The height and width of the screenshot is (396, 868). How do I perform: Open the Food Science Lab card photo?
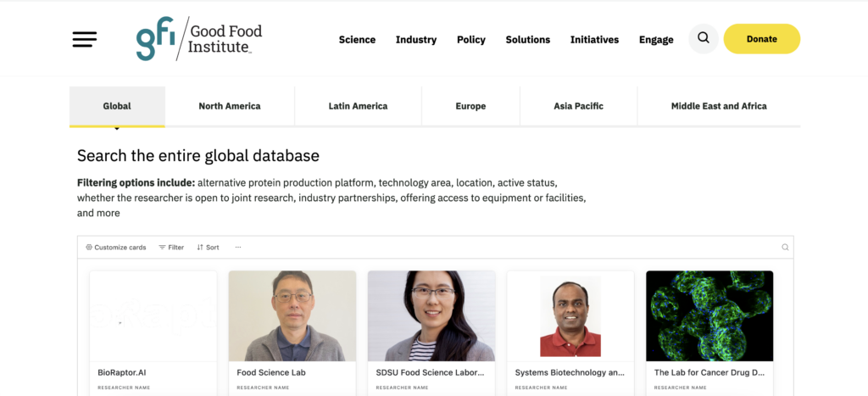point(292,315)
